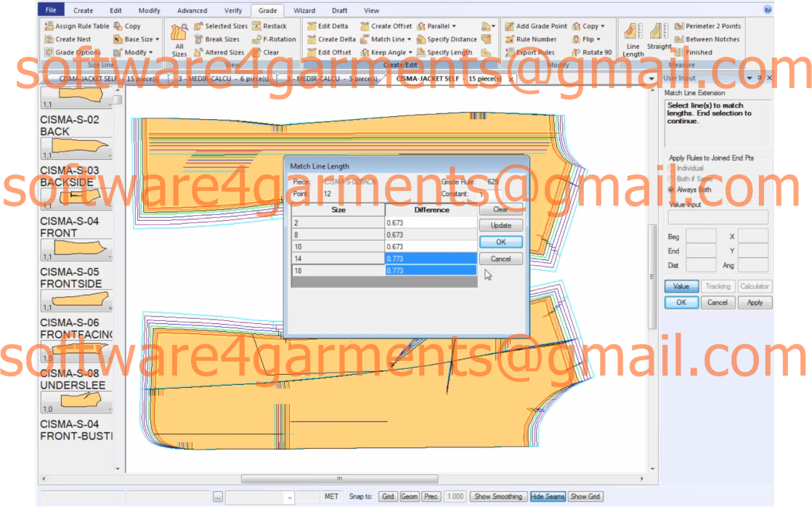Image resolution: width=812 pixels, height=507 pixels.
Task: Expand the Copy dropdown in Modify group
Action: pos(603,26)
